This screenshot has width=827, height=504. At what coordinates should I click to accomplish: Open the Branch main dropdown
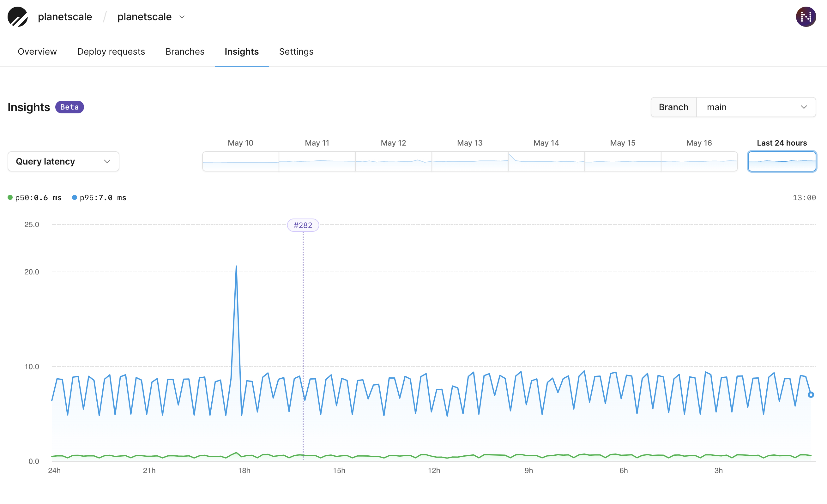click(756, 107)
